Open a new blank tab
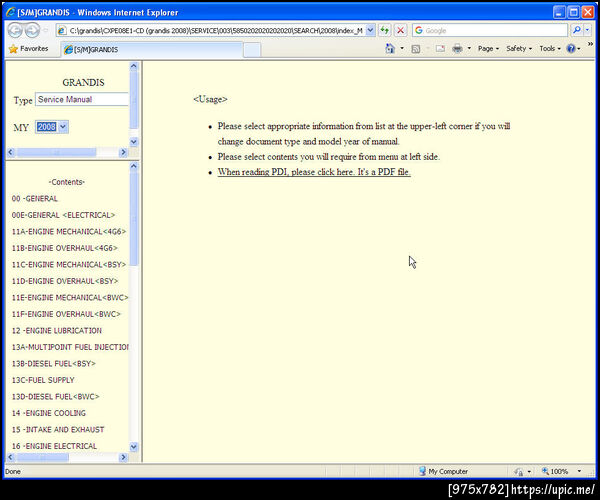600x500 pixels. (252, 50)
